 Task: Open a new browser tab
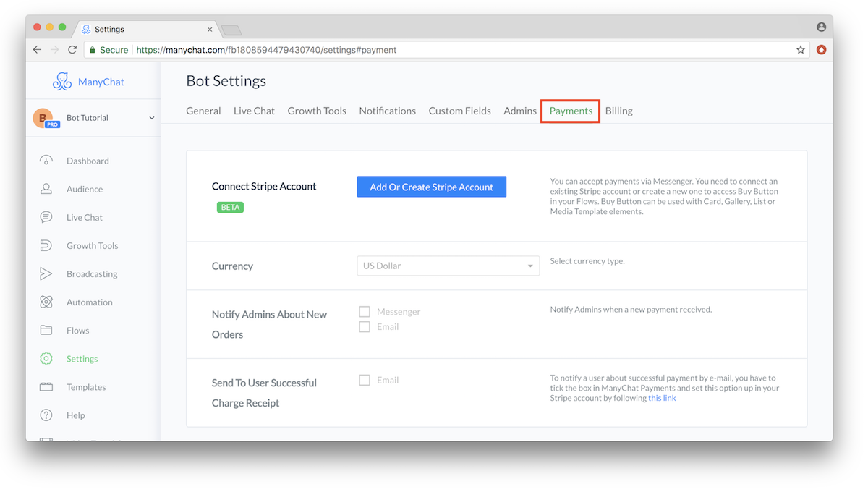click(x=231, y=30)
